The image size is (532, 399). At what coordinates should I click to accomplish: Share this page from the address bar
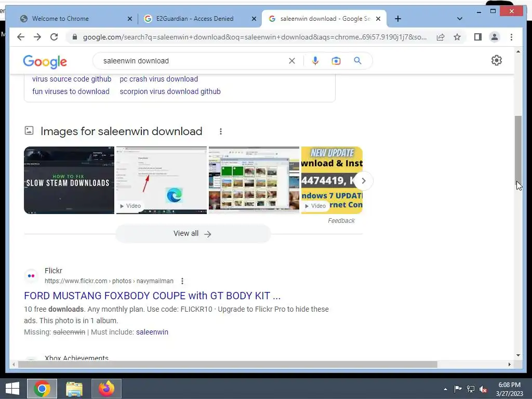(441, 37)
